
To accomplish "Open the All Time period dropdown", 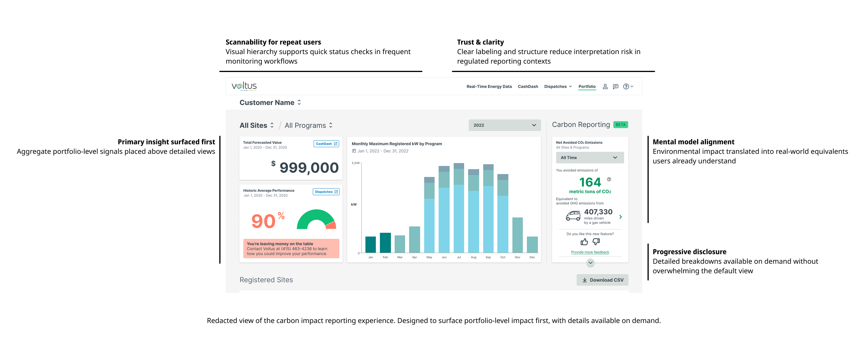I will pyautogui.click(x=589, y=158).
